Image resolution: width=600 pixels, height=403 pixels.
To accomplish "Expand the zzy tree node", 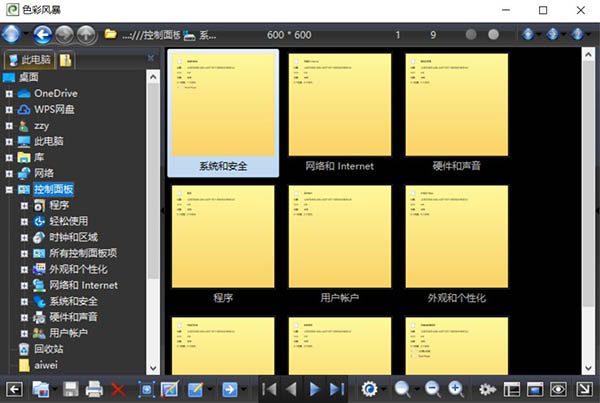I will tap(9, 126).
